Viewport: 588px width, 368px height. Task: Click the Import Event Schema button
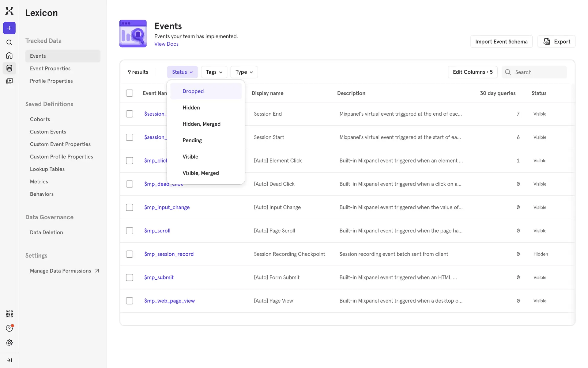[501, 42]
